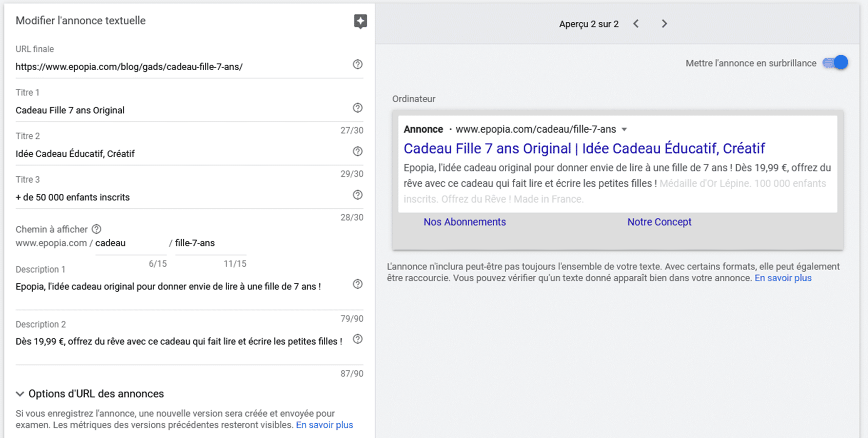Screen dimensions: 868x438
Task: Click Modifier l'annonce textuelle heading
Action: tap(81, 21)
